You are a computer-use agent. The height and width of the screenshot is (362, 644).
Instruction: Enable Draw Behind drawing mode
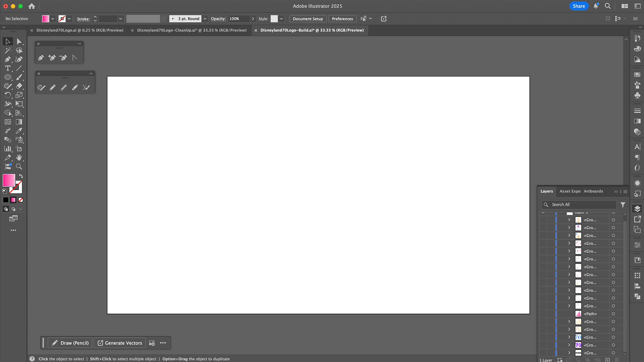[x=13, y=209]
